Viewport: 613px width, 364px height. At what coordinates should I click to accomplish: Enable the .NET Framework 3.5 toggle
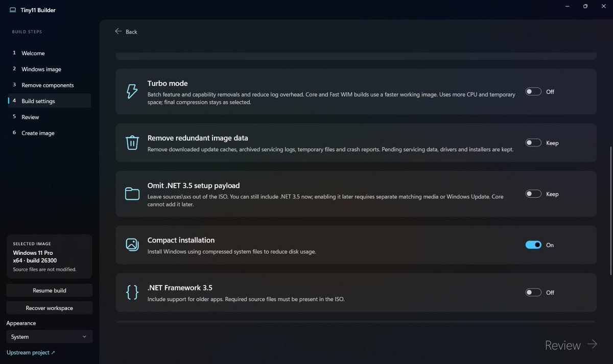[x=533, y=293]
